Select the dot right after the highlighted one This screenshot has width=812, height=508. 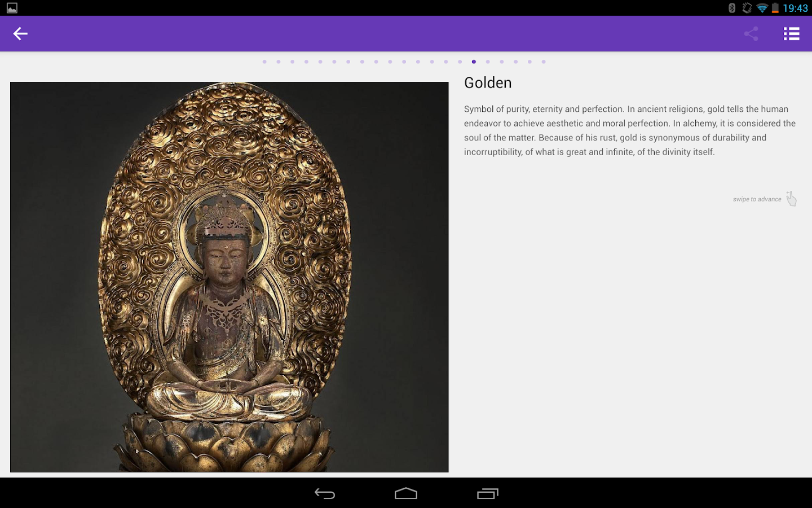pos(488,62)
